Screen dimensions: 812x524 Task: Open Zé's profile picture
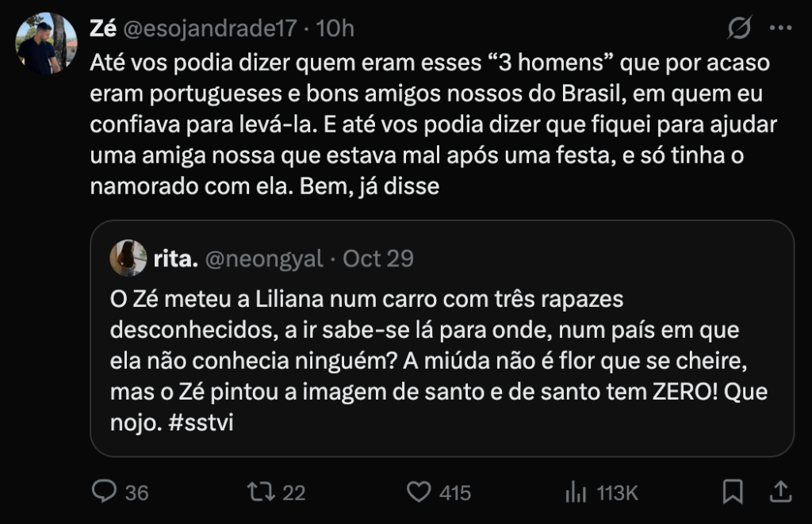coord(47,44)
